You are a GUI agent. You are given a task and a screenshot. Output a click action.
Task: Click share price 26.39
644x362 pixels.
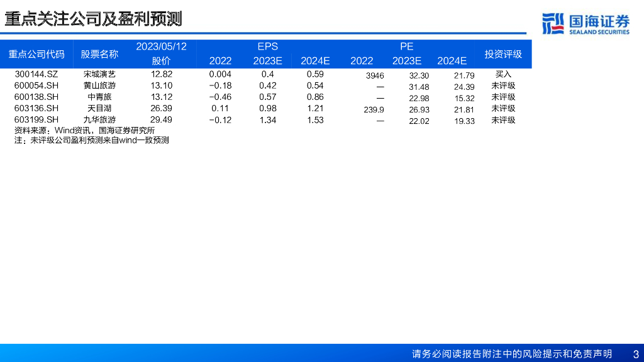point(162,108)
